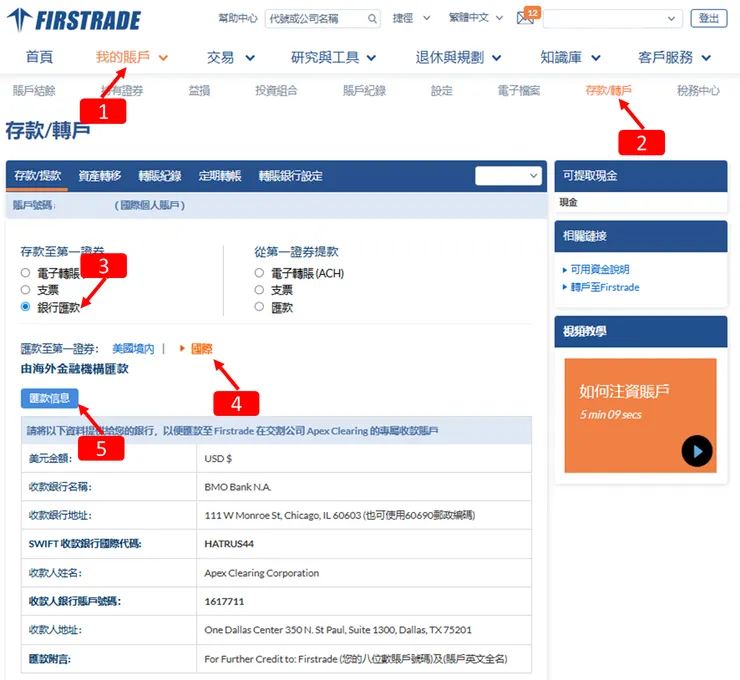Open the account selector dropdown beside 登出
The width and height of the screenshot is (740, 680).
(x=613, y=19)
